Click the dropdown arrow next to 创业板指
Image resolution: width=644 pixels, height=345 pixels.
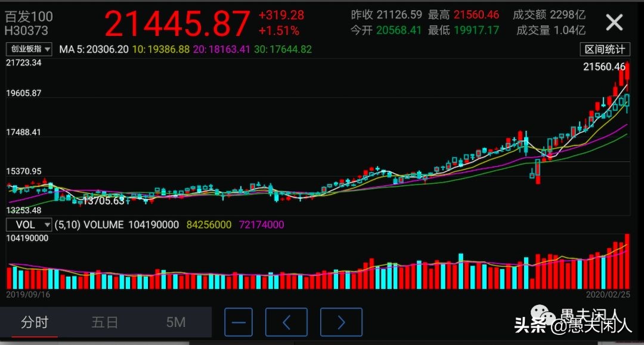48,50
